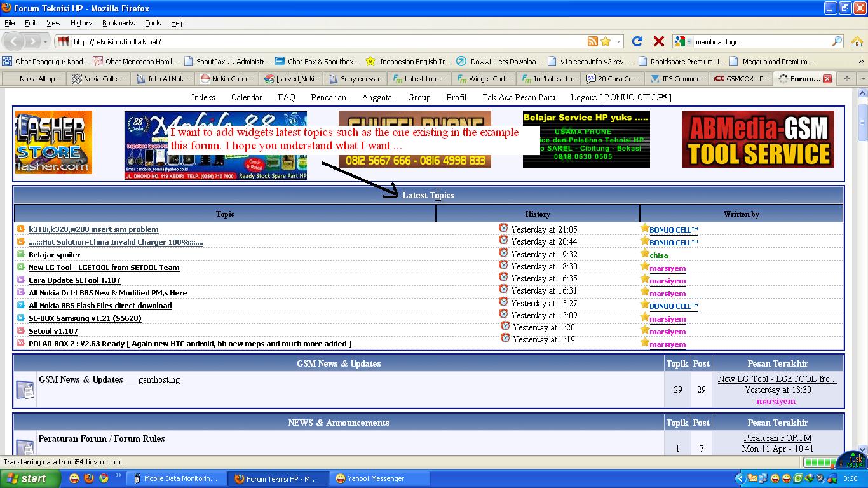Screen dimensions: 868x488
Task: Click the red stop loading icon
Action: tap(659, 41)
